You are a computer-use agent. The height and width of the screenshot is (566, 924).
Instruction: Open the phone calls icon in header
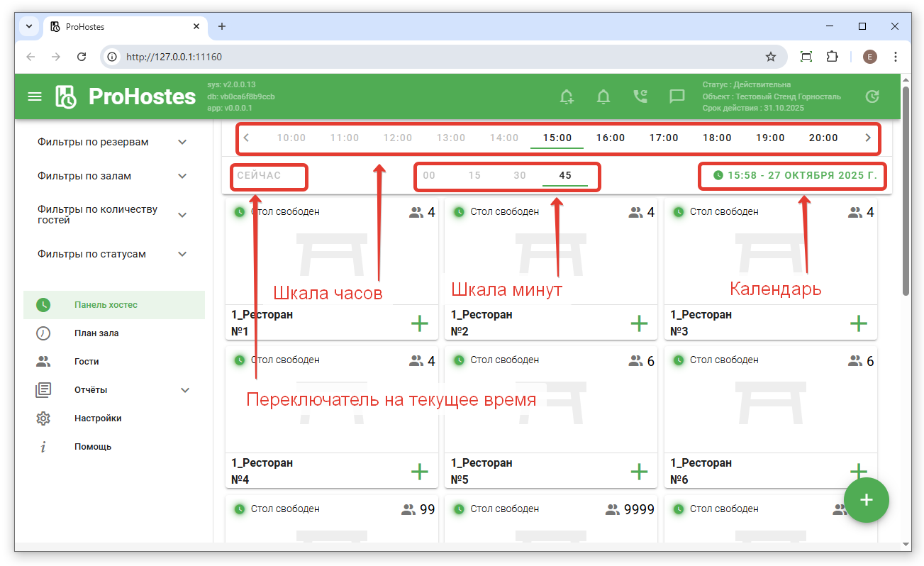pos(640,96)
